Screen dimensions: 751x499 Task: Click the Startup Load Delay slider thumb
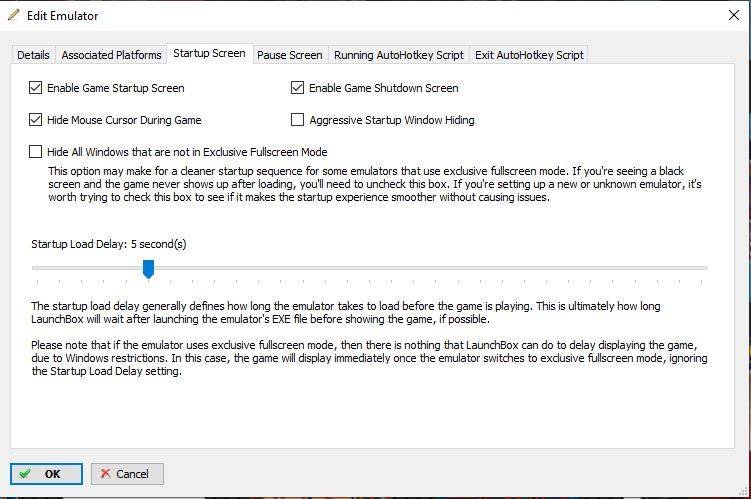(148, 269)
